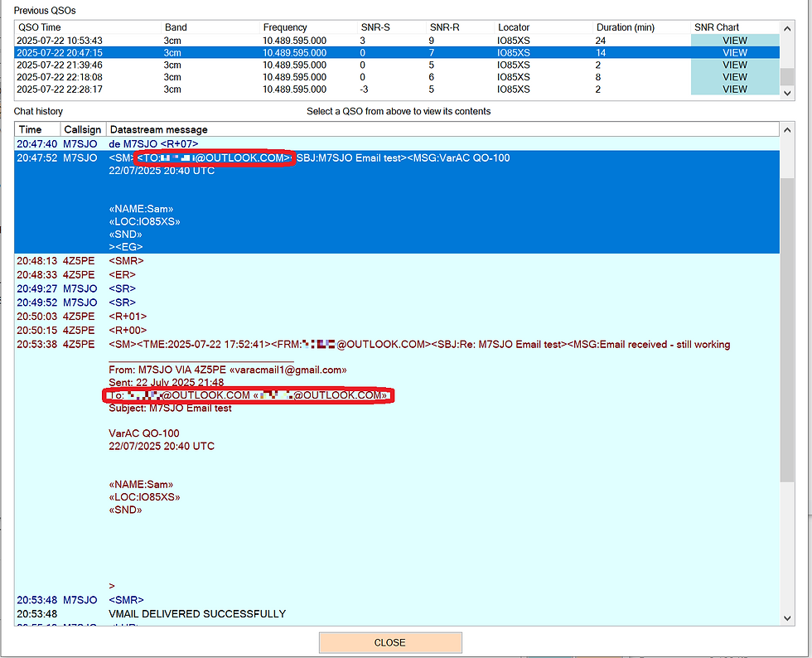Click Datastream message column header
The height and width of the screenshot is (658, 812).
pos(442,129)
